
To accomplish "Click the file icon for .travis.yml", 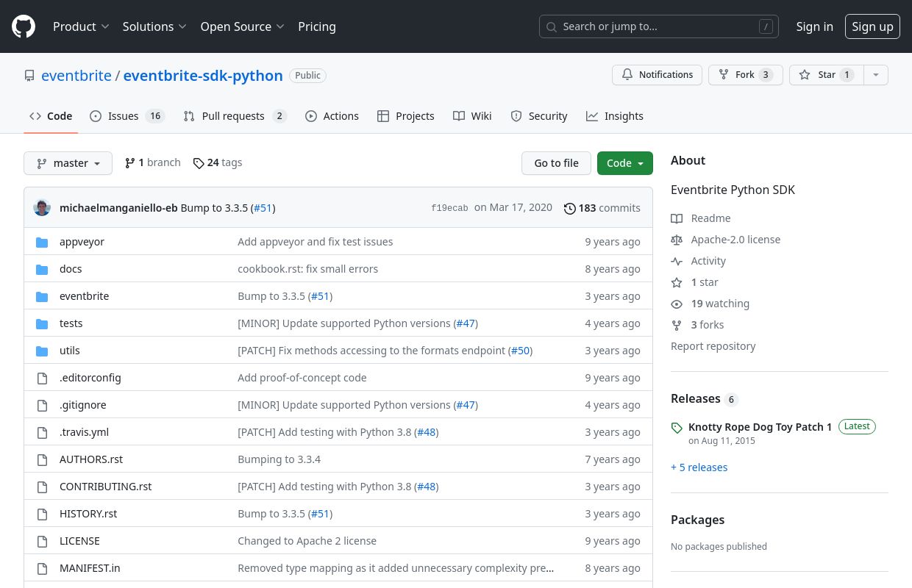I will point(42,432).
